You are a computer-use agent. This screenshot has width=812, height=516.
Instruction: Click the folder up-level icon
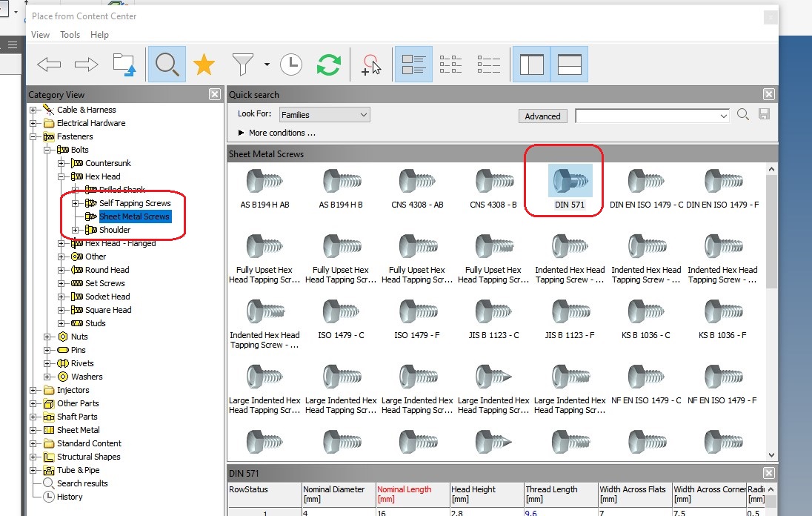124,64
